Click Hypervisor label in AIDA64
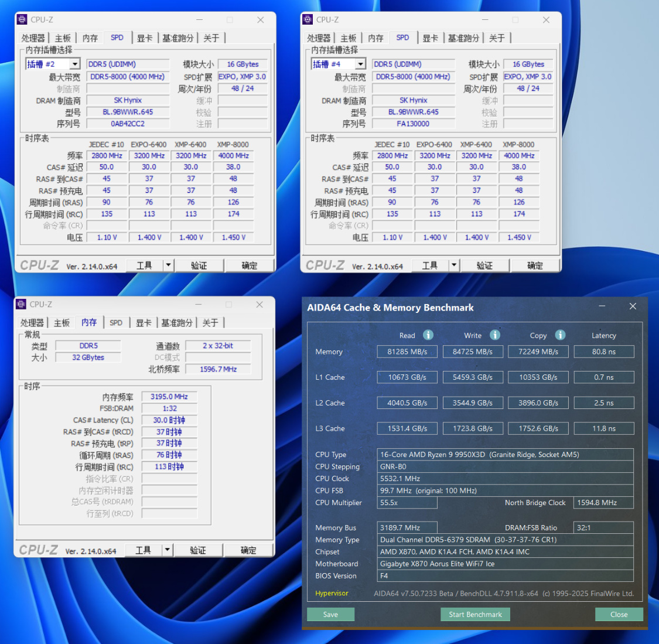 tap(332, 593)
